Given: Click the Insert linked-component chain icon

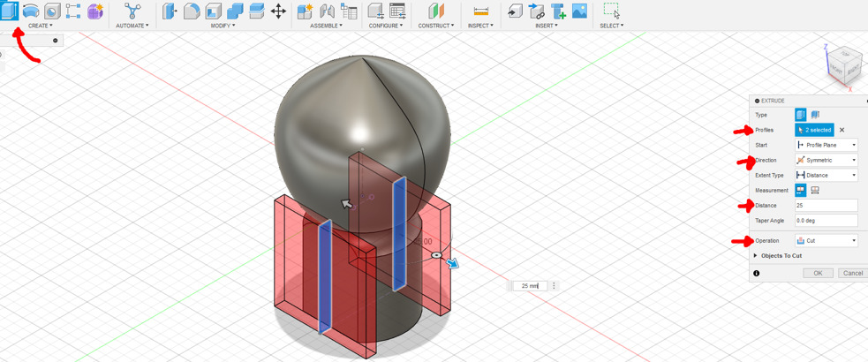Looking at the screenshot, I should [x=536, y=11].
